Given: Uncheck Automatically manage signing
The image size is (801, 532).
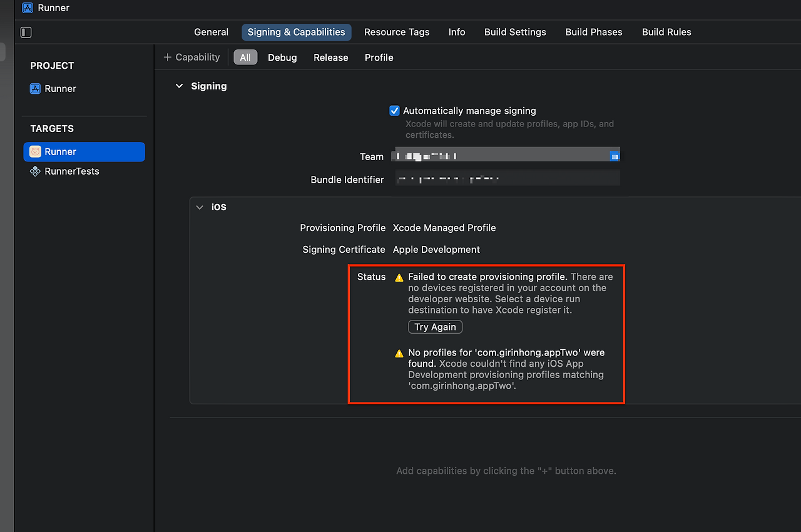Looking at the screenshot, I should click(x=394, y=111).
